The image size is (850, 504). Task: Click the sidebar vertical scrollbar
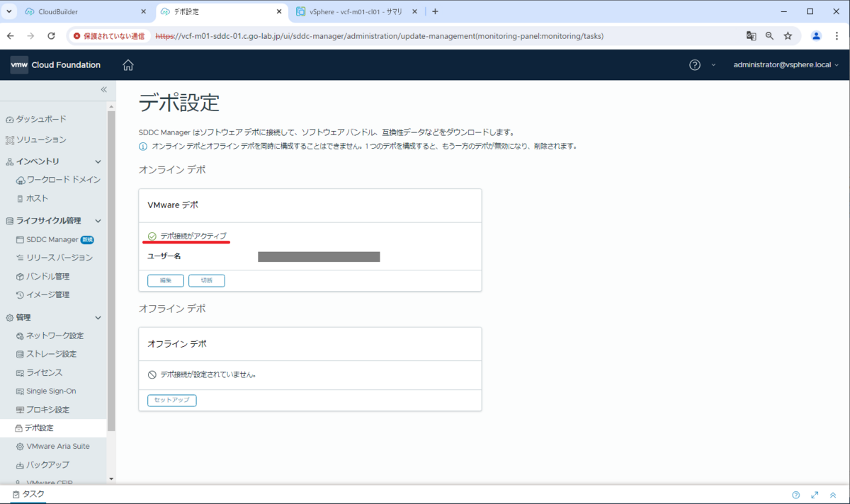110,269
